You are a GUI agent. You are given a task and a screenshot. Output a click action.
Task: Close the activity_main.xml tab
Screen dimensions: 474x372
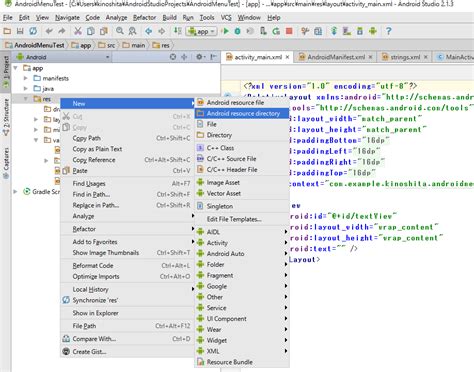[287, 57]
